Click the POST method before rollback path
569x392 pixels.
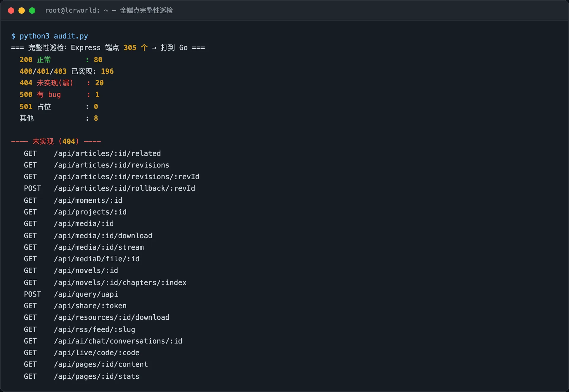click(32, 188)
